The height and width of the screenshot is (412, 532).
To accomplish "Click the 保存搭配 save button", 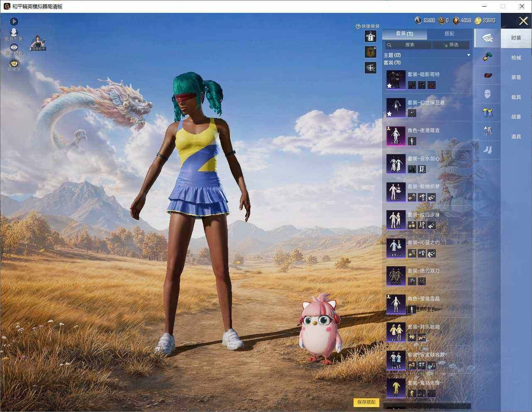I will click(366, 402).
